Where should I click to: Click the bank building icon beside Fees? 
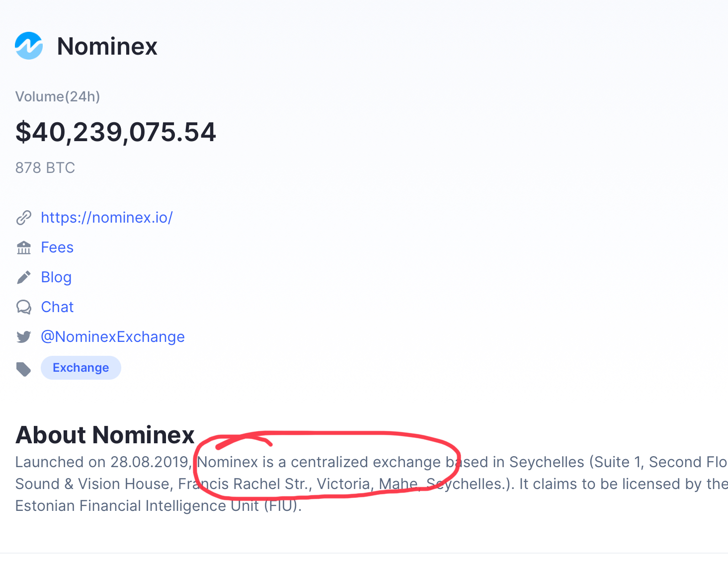click(24, 247)
